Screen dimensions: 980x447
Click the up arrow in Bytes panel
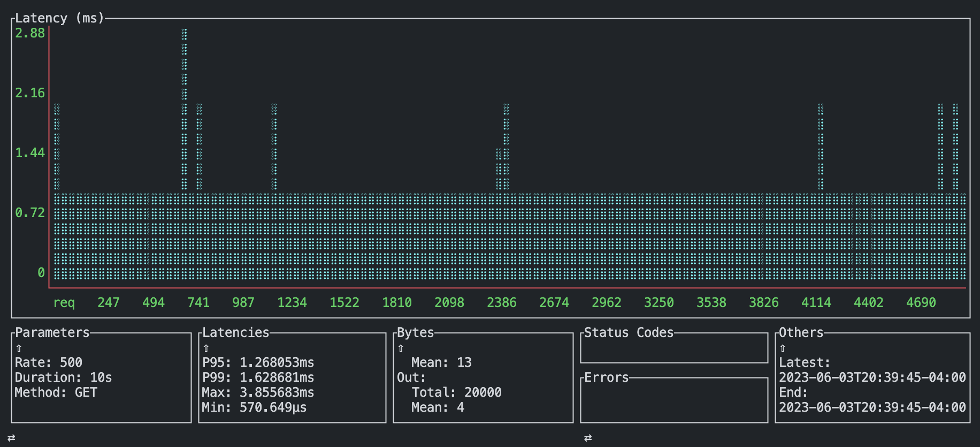tap(401, 348)
